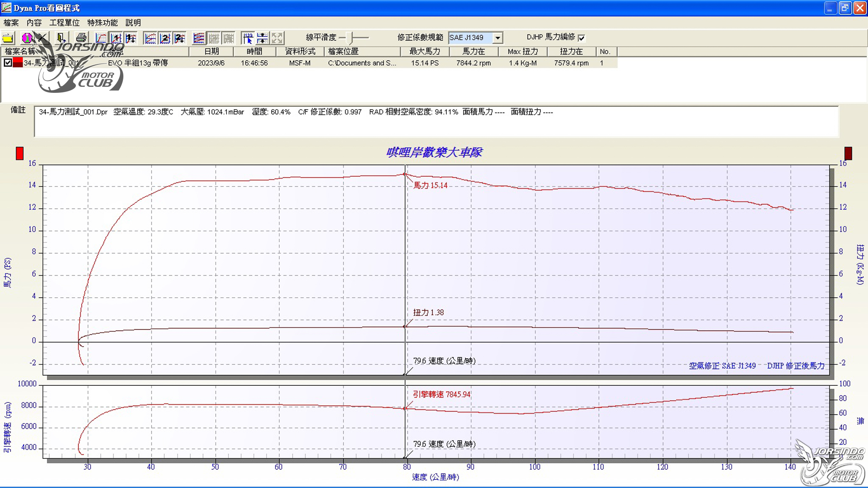Click inside the 備註 notes text field
The image size is (868, 488).
tap(436, 122)
